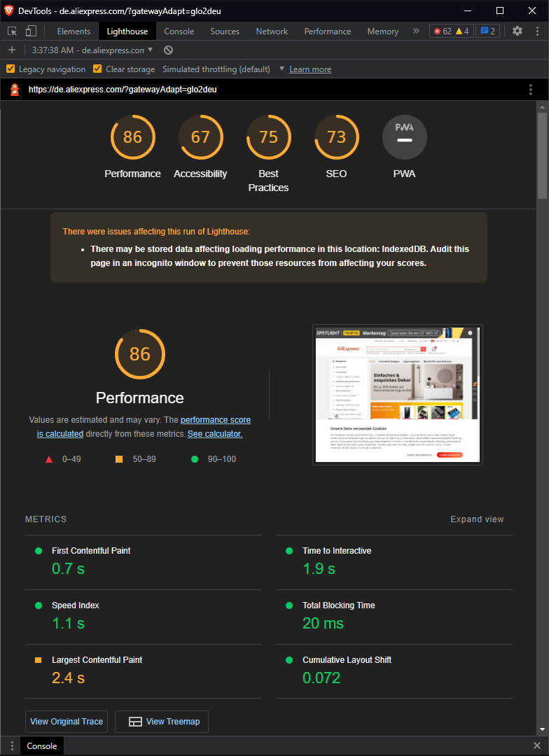
Task: Uncheck the Clear storage checkbox
Action: pos(97,69)
